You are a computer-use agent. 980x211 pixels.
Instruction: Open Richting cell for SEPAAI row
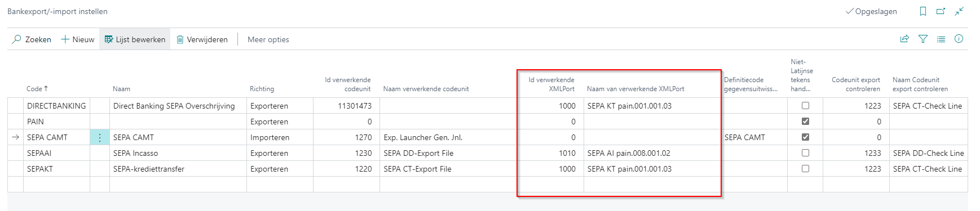[280, 153]
